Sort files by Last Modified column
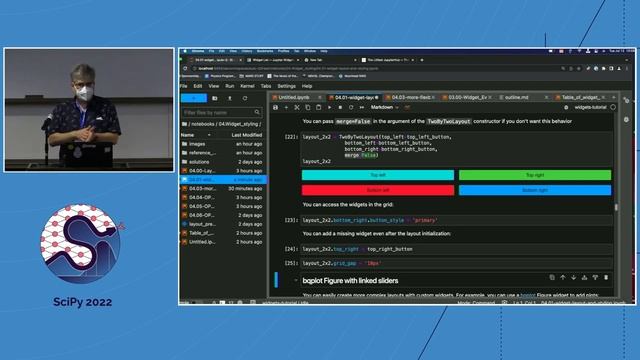The height and width of the screenshot is (360, 640). 247,135
